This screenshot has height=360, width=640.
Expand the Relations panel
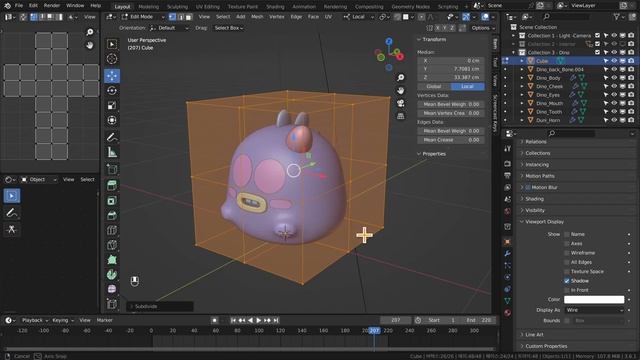[x=536, y=142]
